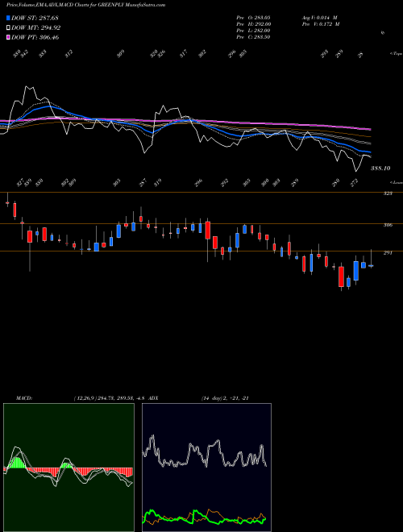Open the green MACD histogram panel
403x532 pixels.
(69, 468)
